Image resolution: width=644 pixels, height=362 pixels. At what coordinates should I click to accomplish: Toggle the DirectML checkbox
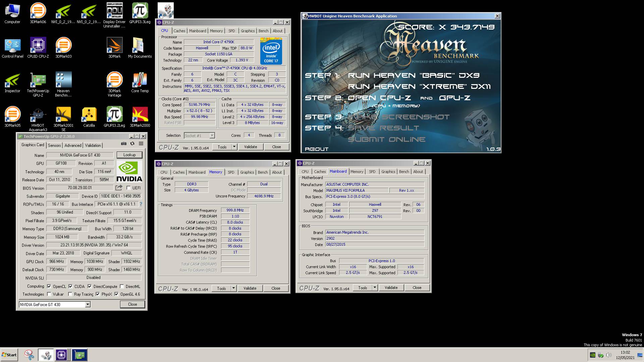pyautogui.click(x=122, y=287)
